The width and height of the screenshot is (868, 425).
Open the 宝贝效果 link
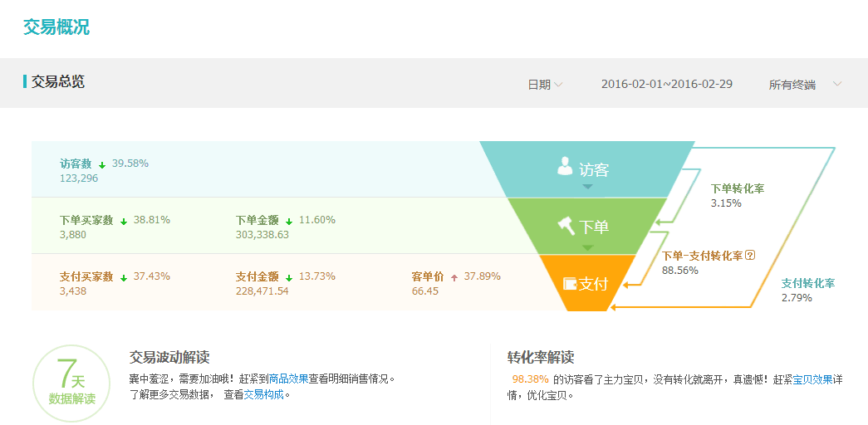[x=812, y=379]
